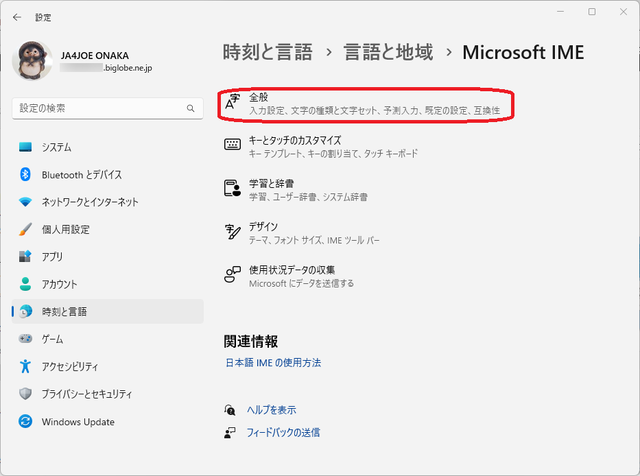The image size is (640, 476).
Task: Open 全般 IME settings
Action: (x=366, y=104)
